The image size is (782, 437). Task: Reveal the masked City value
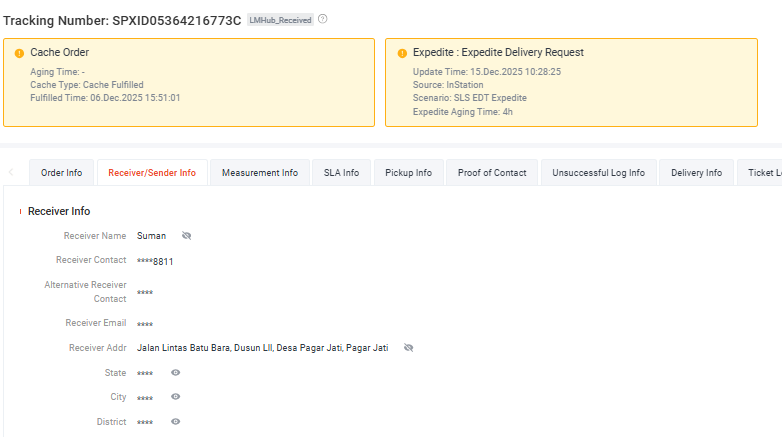[176, 397]
